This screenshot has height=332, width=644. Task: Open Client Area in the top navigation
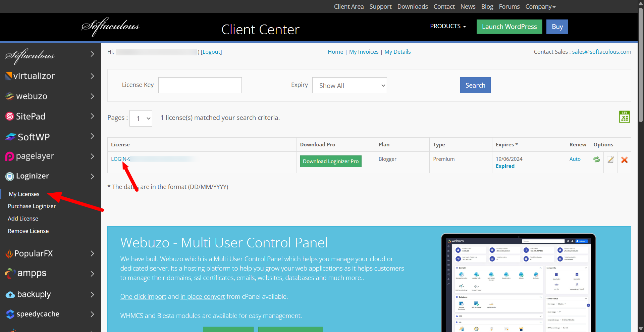tap(349, 7)
